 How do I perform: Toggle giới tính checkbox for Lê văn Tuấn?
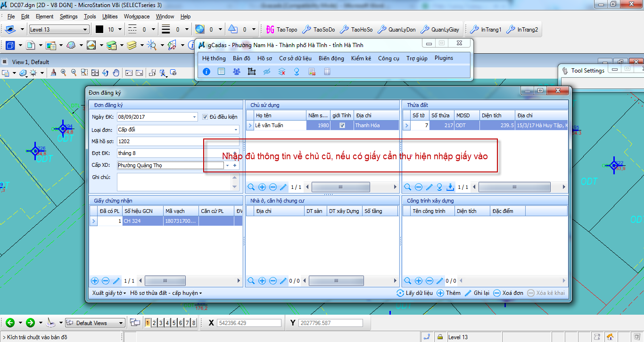click(342, 125)
